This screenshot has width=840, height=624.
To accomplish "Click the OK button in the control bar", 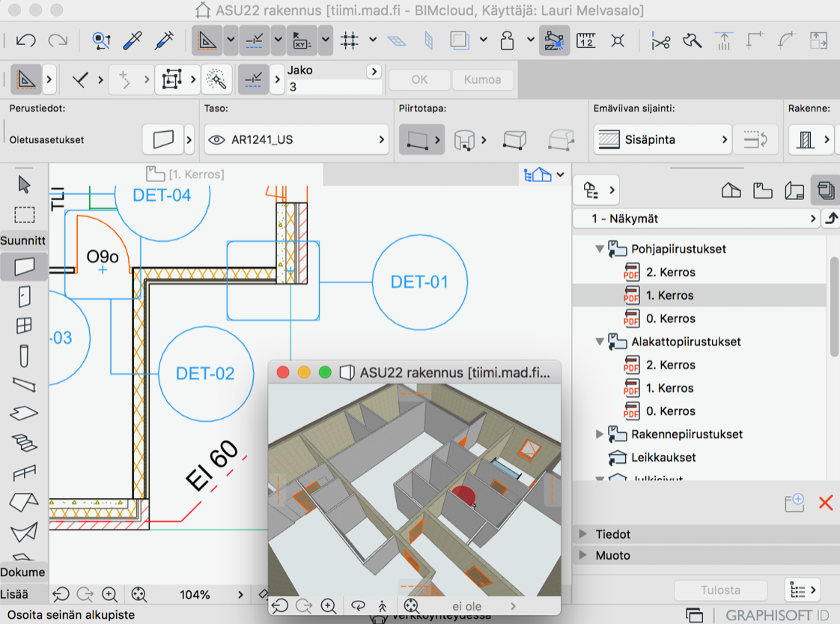I will click(x=419, y=79).
